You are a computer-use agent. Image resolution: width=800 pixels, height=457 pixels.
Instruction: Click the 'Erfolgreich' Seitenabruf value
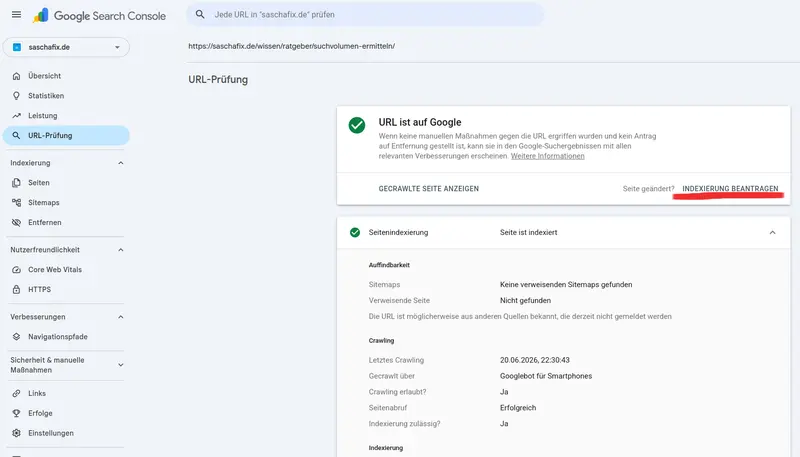tap(518, 408)
